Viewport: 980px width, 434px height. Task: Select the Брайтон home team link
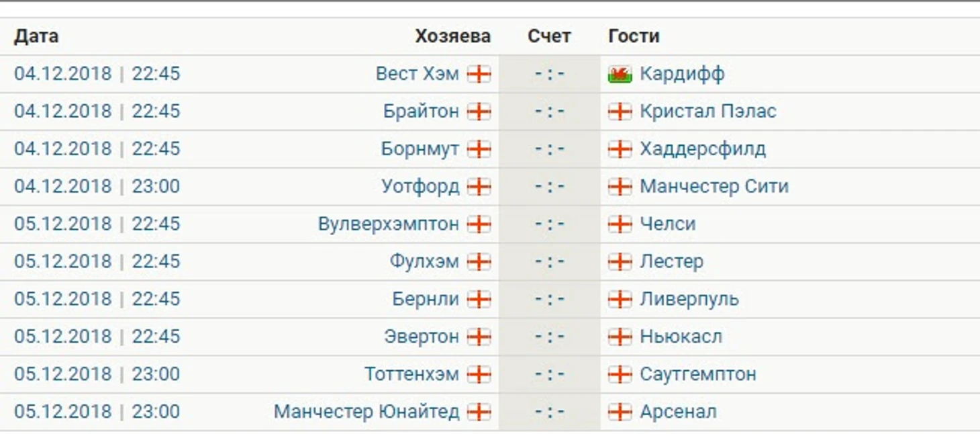coord(421,111)
